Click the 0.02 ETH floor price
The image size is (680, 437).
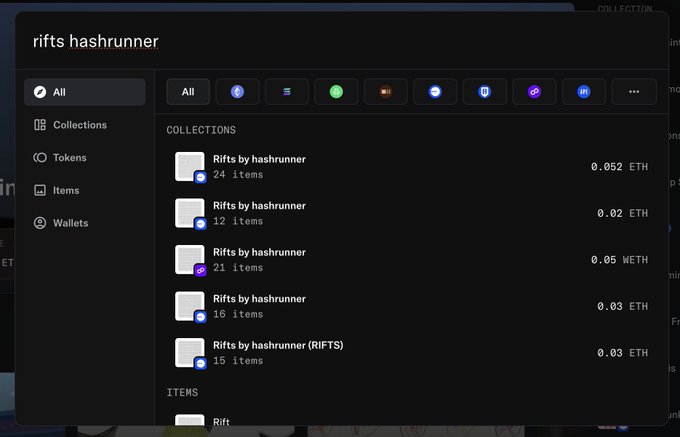[622, 213]
